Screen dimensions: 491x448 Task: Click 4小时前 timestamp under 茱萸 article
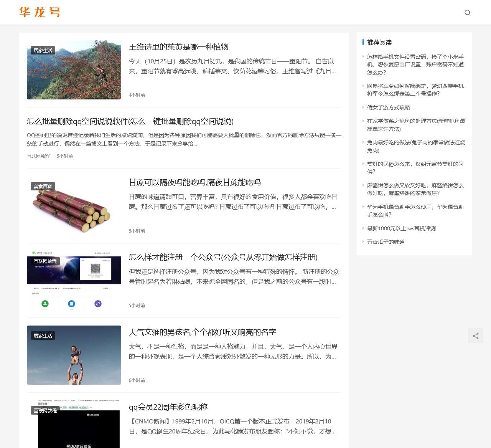(137, 95)
